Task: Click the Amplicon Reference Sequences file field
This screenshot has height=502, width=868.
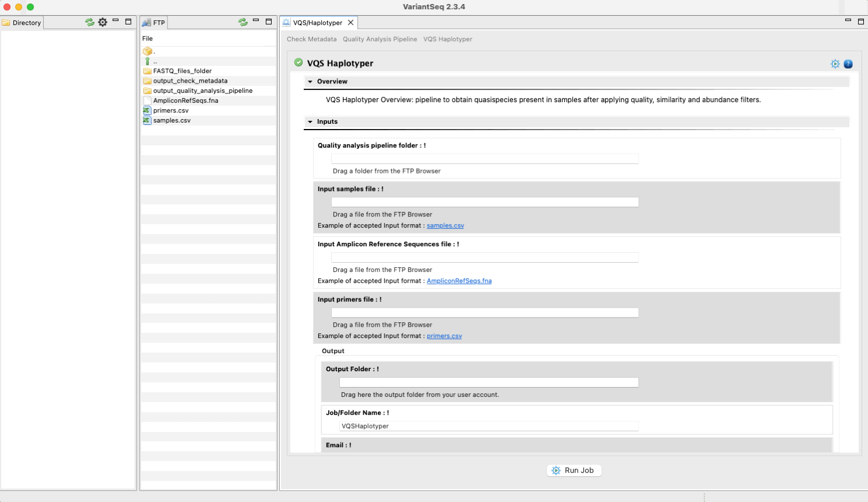Action: pyautogui.click(x=485, y=257)
